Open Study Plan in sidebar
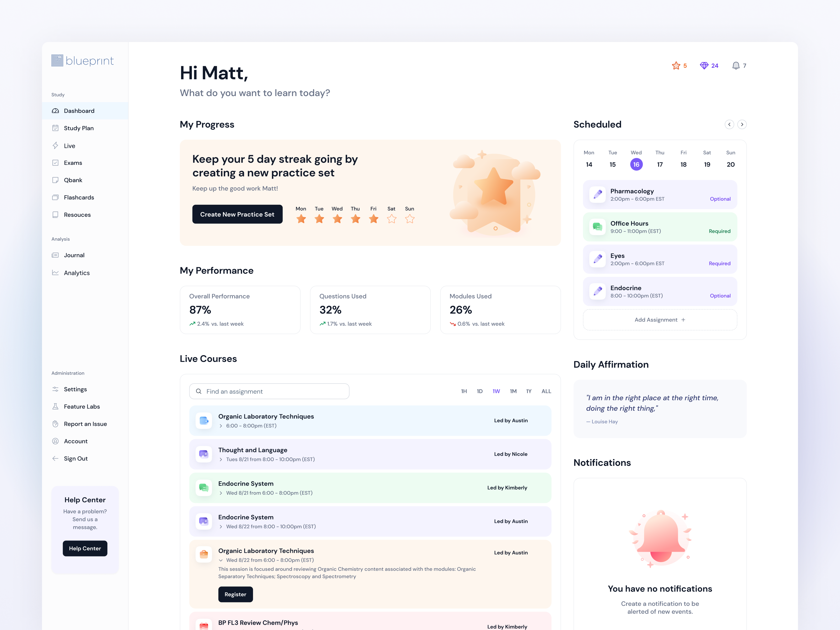Viewport: 840px width, 630px height. pos(85,128)
